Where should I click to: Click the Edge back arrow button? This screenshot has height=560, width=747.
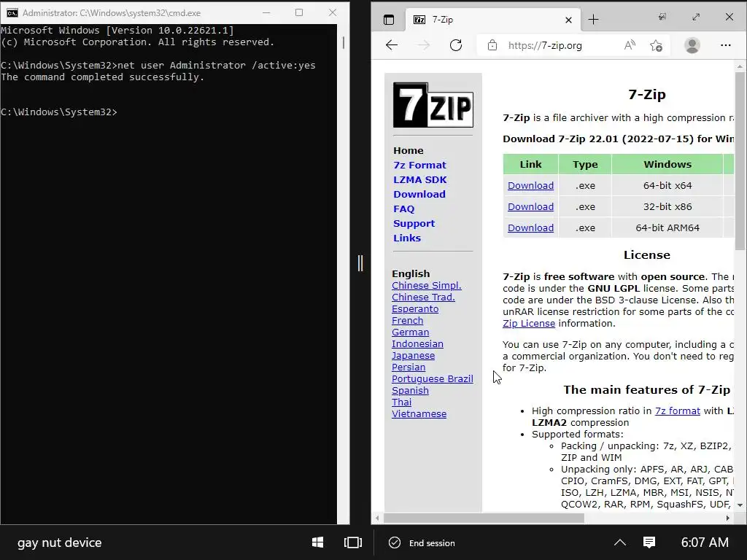pos(392,45)
